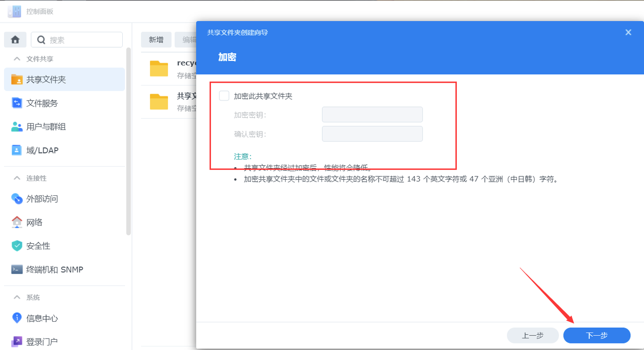
Task: Click the Home icon button in sidebar
Action: (16, 40)
